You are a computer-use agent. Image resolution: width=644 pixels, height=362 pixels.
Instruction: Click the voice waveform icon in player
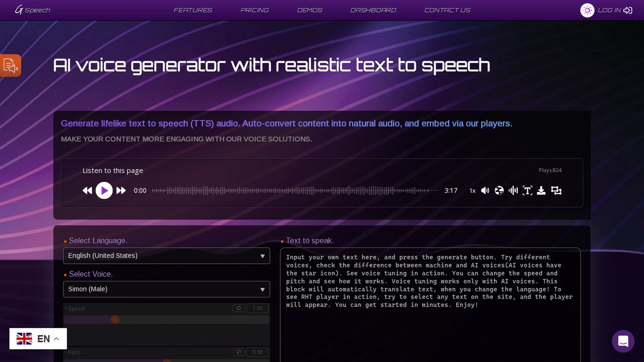513,190
